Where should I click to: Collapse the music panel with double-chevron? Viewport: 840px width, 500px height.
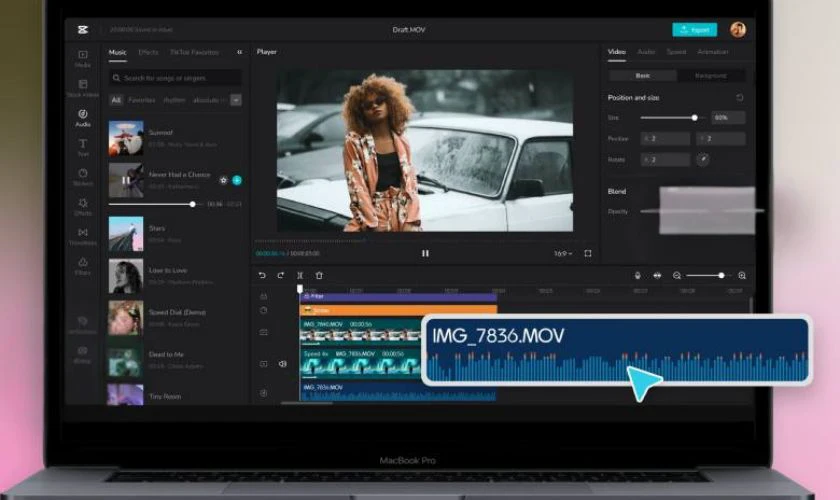(x=239, y=52)
